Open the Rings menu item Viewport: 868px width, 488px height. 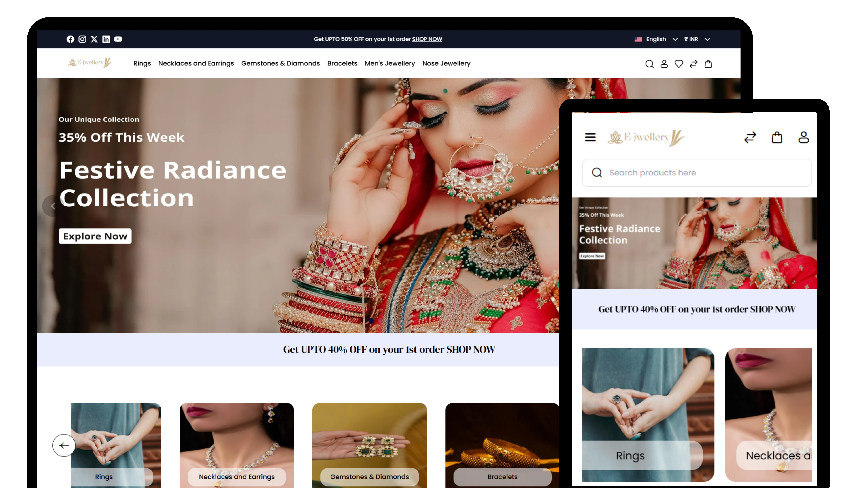(142, 63)
